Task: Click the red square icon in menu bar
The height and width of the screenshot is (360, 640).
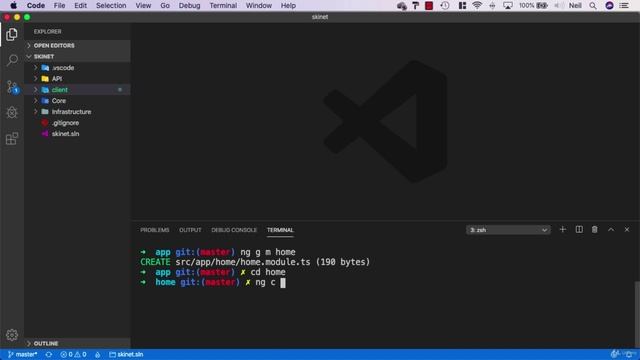Action: (x=429, y=5)
